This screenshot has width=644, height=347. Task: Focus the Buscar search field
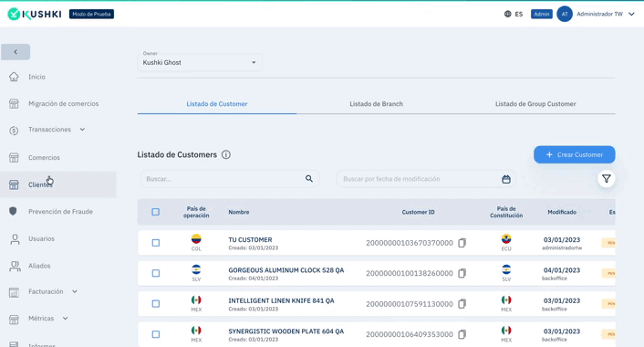230,179
